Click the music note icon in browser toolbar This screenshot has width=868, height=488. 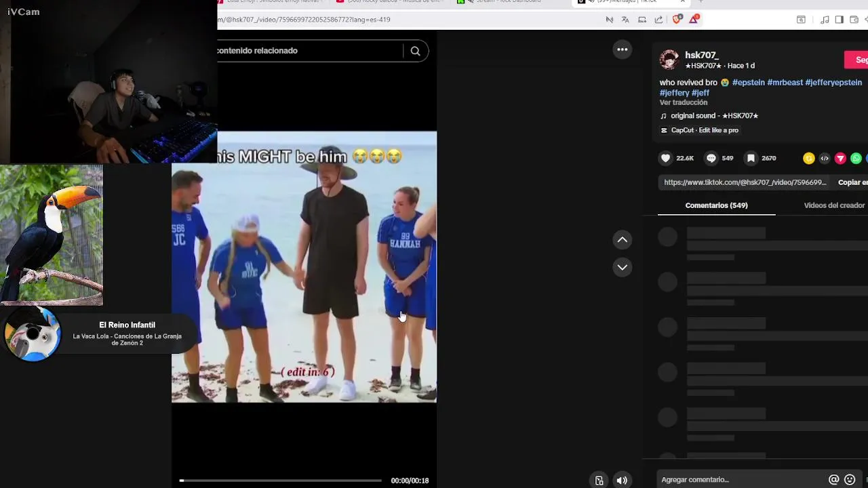pos(825,20)
